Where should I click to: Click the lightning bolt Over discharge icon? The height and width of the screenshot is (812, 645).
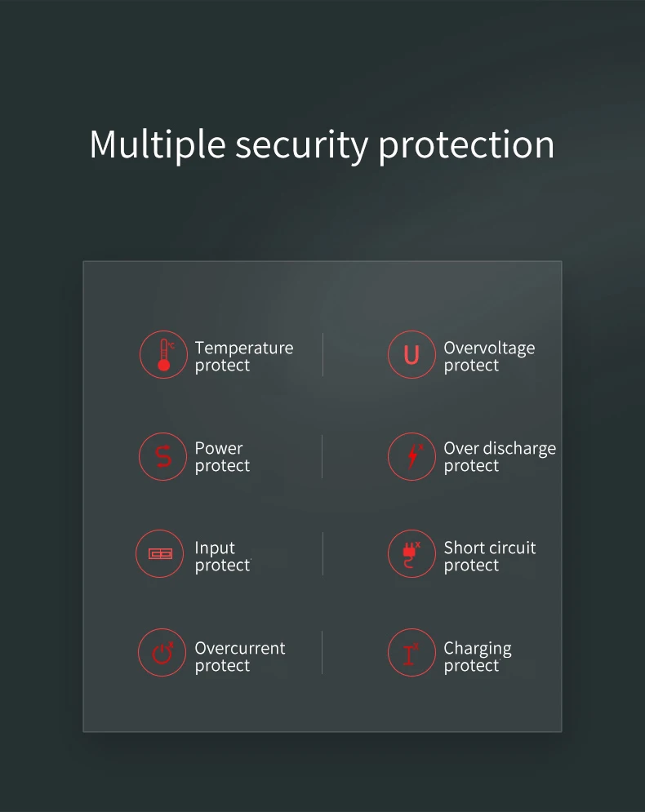(x=411, y=456)
